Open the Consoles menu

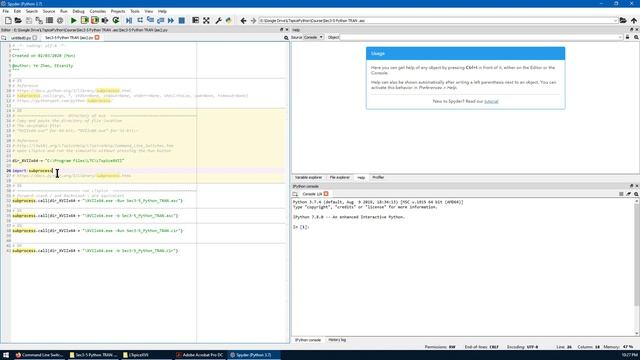(98, 11)
